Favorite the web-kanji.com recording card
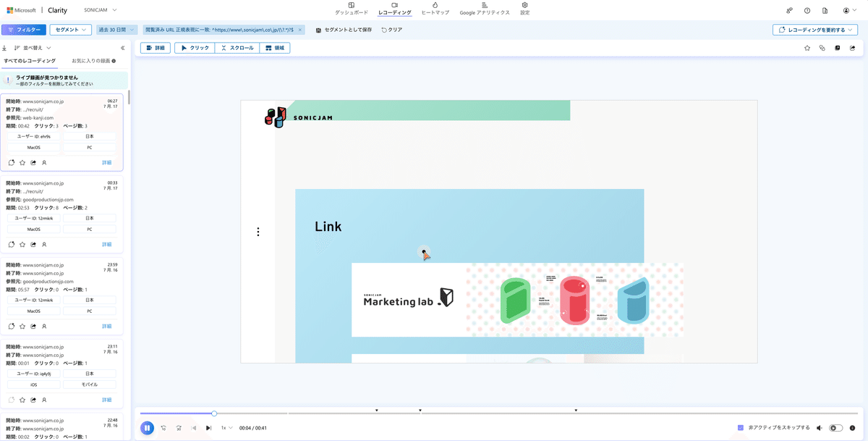This screenshot has height=441, width=868. (x=22, y=163)
